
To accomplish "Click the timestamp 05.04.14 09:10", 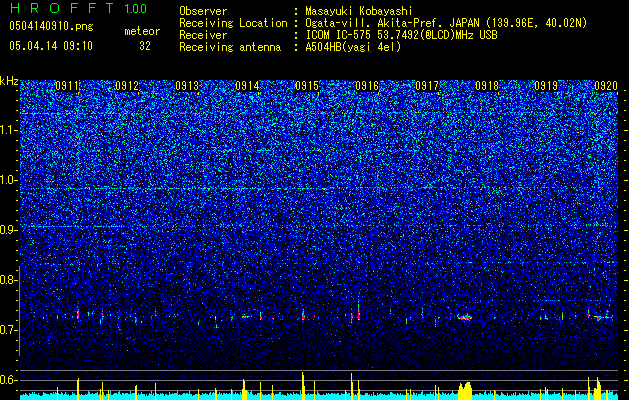I will [51, 45].
